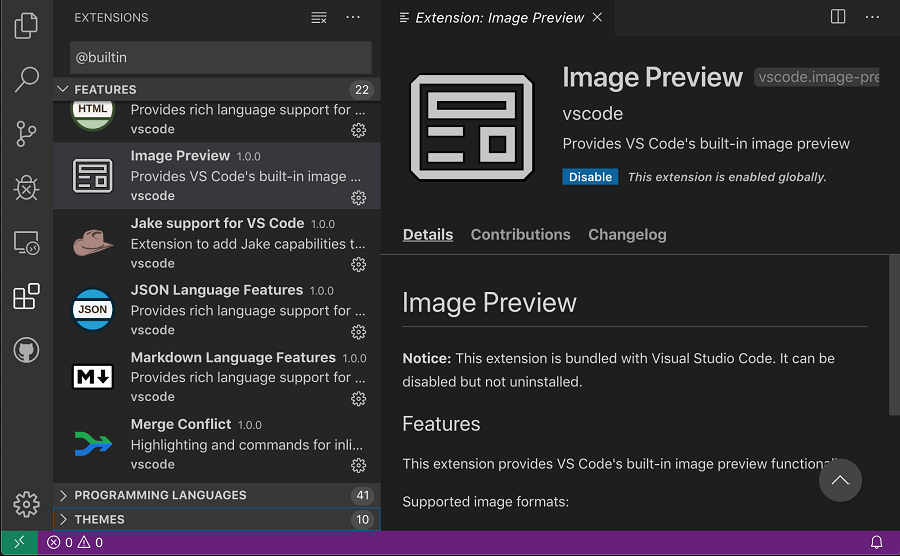Split the editor to the right
The width and height of the screenshot is (900, 556).
click(x=838, y=17)
